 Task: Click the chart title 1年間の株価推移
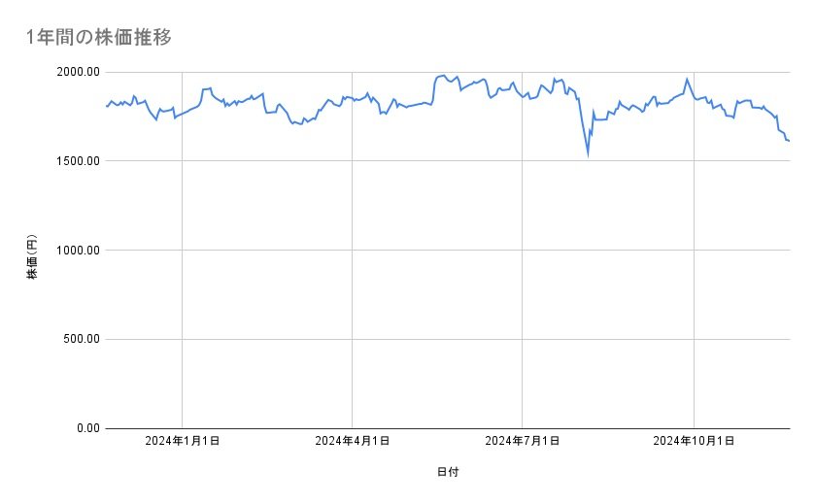99,38
